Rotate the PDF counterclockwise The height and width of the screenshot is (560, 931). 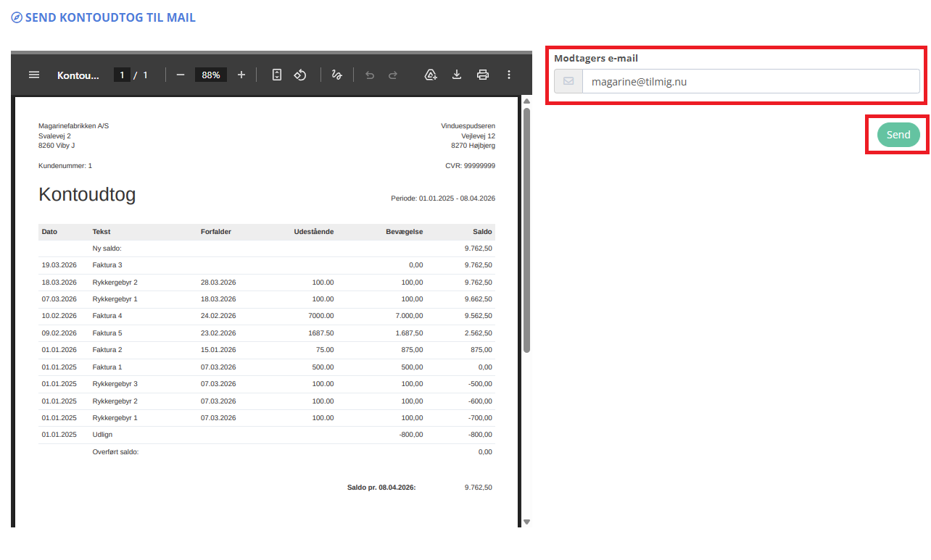tap(300, 75)
